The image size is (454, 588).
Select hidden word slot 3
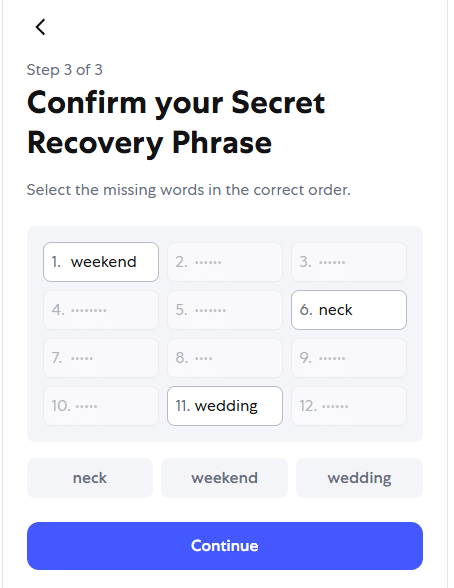349,262
